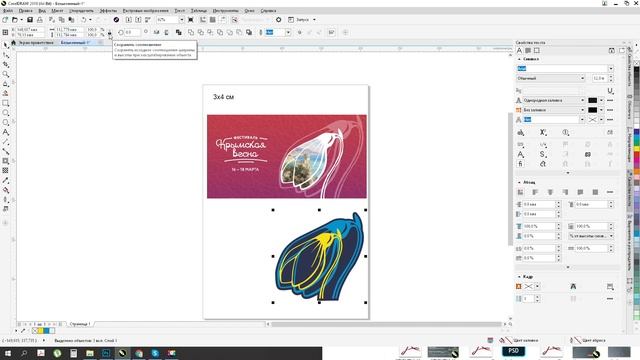Open Windows Start button
Image resolution: width=640 pixels, height=360 pixels.
(8, 353)
